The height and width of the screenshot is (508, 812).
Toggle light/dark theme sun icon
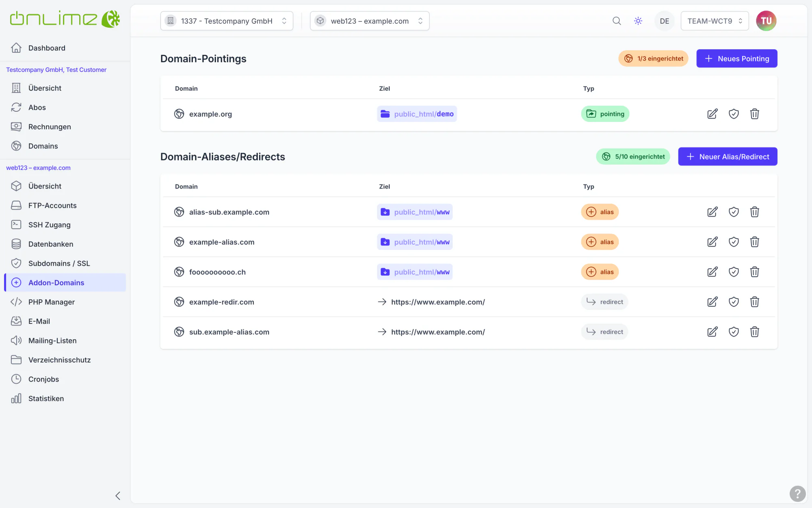(x=638, y=21)
